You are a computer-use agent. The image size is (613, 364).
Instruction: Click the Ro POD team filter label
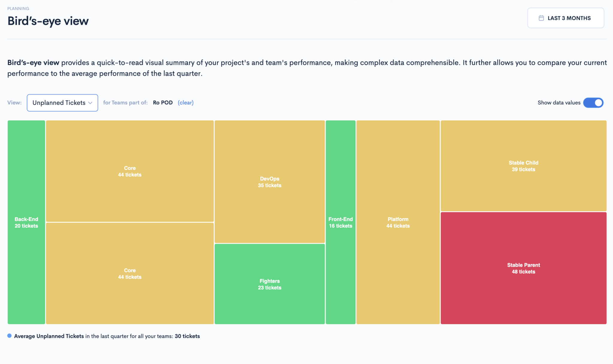coord(163,103)
